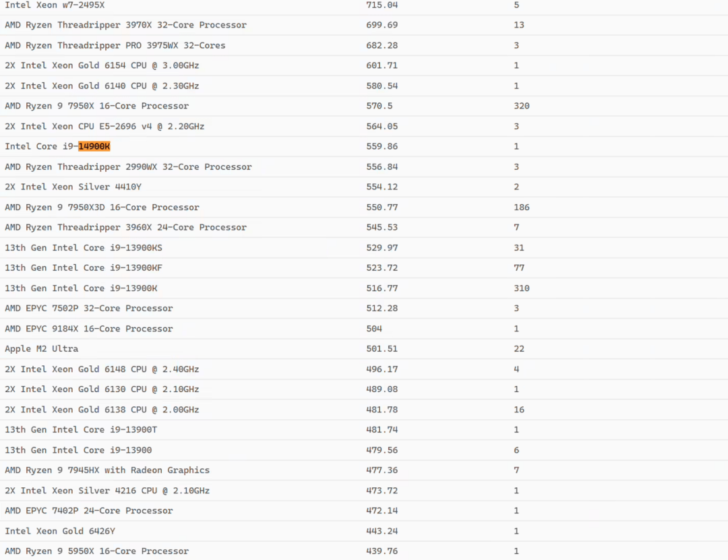The width and height of the screenshot is (728, 560).
Task: Select AMD Ryzen 9 7945HX with Radeon Graphics
Action: click(107, 470)
